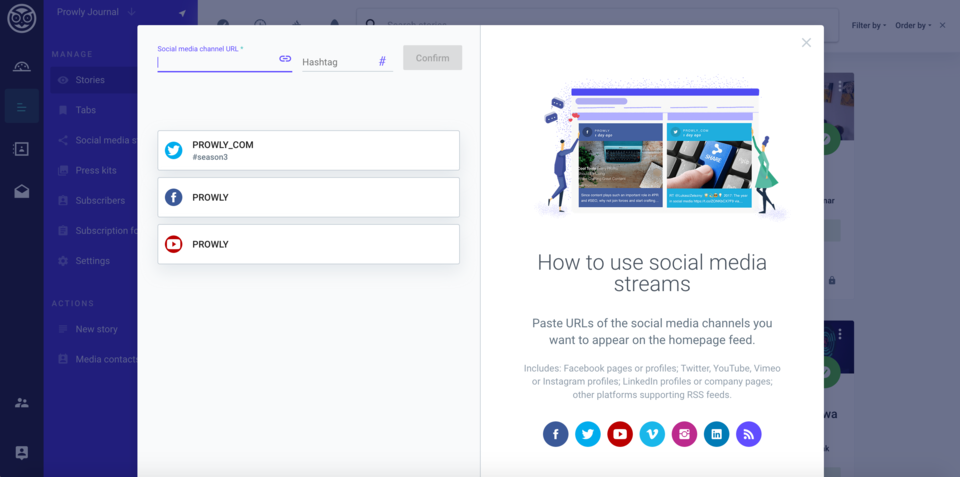This screenshot has width=960, height=477.
Task: Click the close X beside Order by
Action: [942, 25]
